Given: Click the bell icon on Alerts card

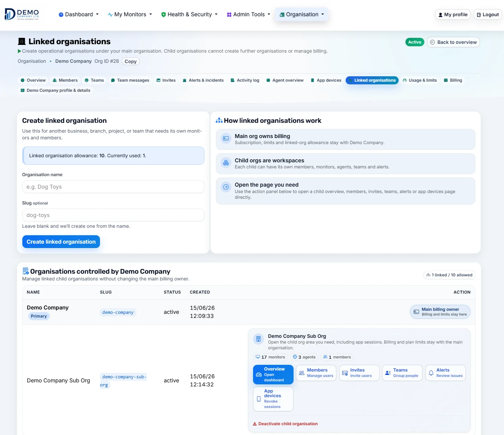Looking at the screenshot, I should 431,373.
